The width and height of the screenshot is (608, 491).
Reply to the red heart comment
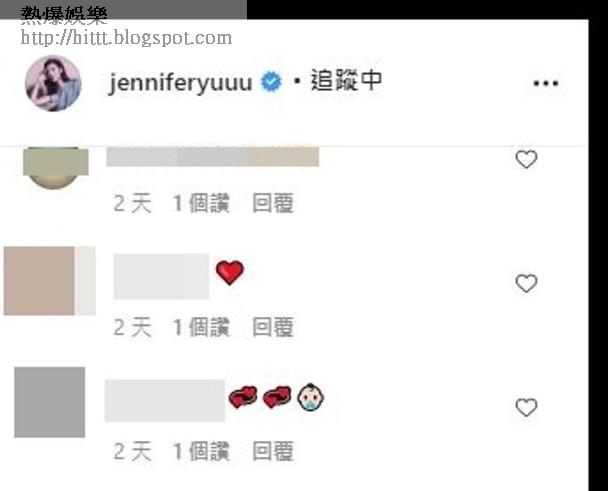273,327
